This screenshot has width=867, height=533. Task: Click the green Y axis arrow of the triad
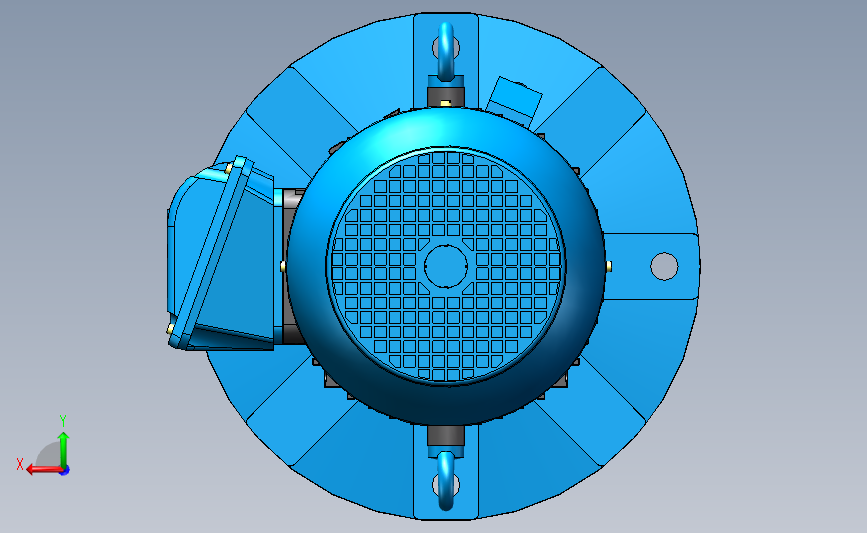64,449
